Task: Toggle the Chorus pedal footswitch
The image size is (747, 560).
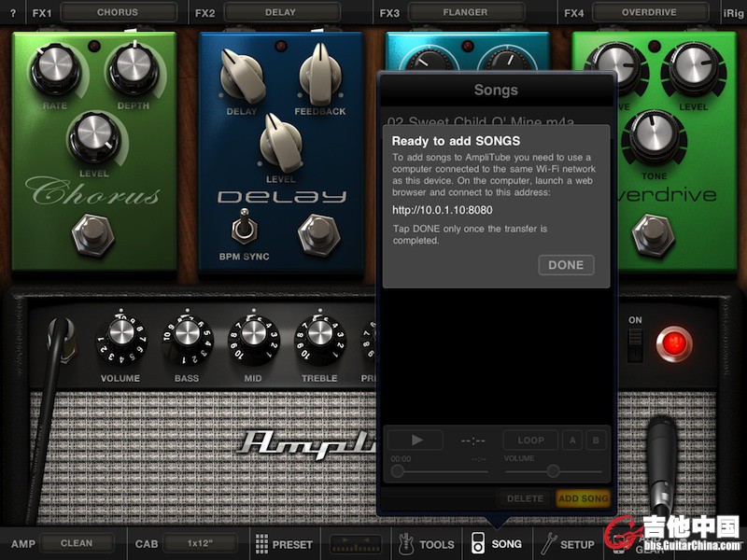Action: pos(92,235)
